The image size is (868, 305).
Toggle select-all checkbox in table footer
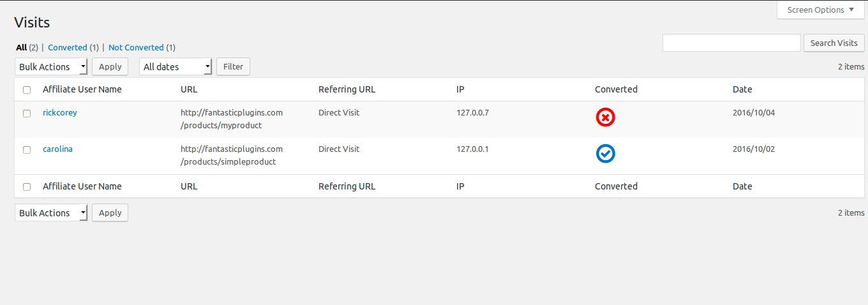point(27,187)
